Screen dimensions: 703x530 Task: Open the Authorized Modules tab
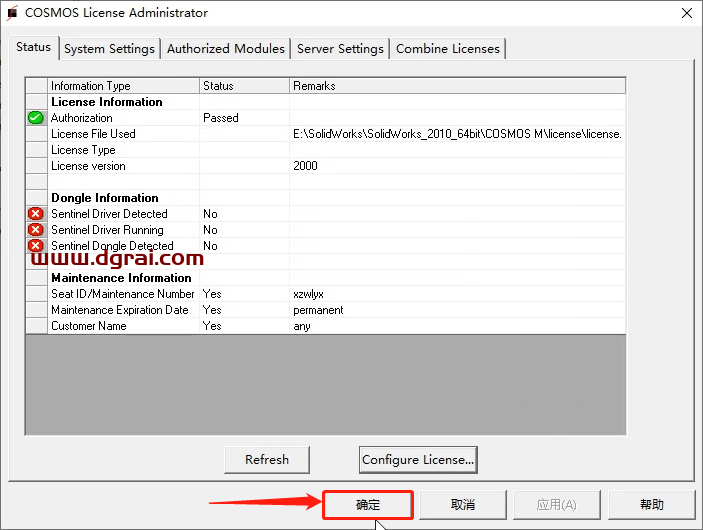(225, 48)
